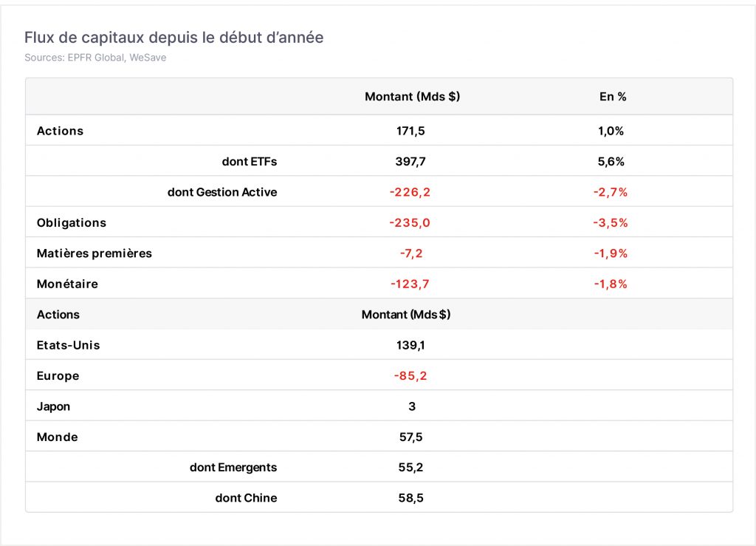Select the Europe row label

point(58,376)
